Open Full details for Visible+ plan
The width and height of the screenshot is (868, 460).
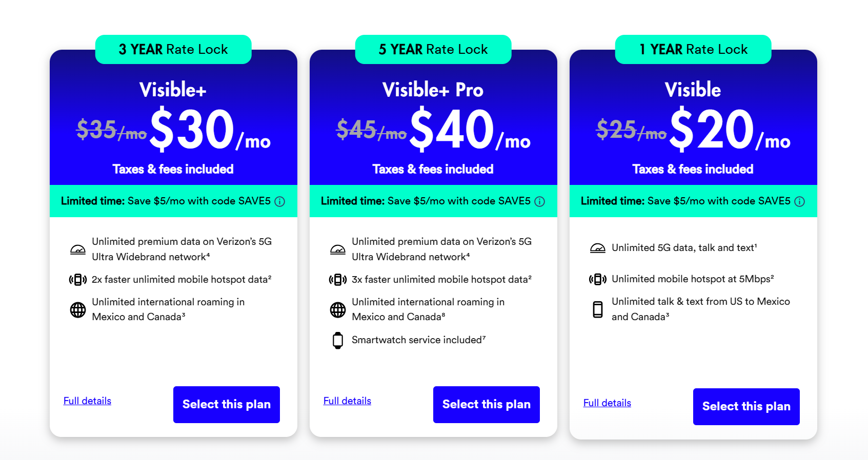[x=88, y=401]
